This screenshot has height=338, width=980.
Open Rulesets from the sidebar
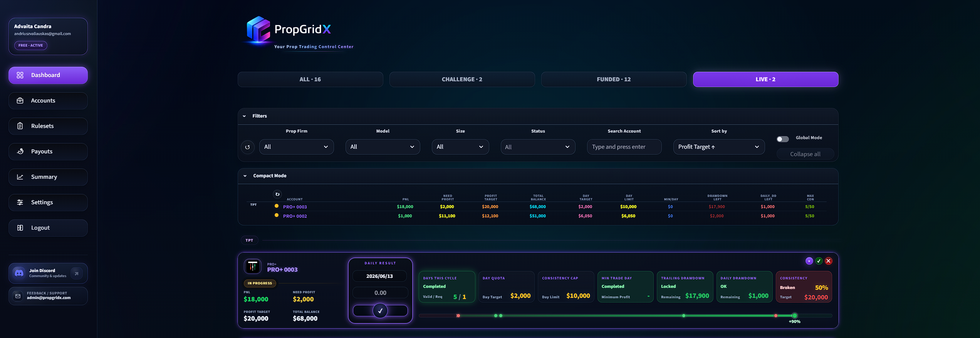[48, 126]
